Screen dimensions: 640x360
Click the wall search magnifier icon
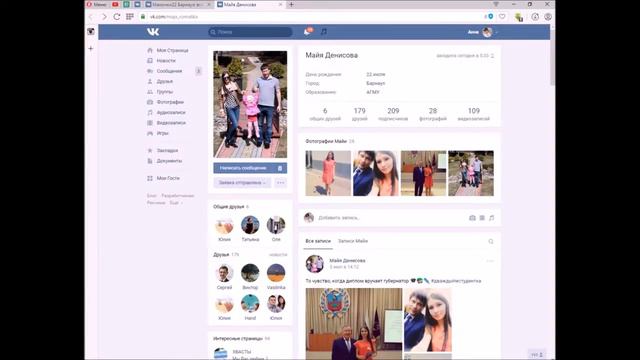(x=491, y=241)
